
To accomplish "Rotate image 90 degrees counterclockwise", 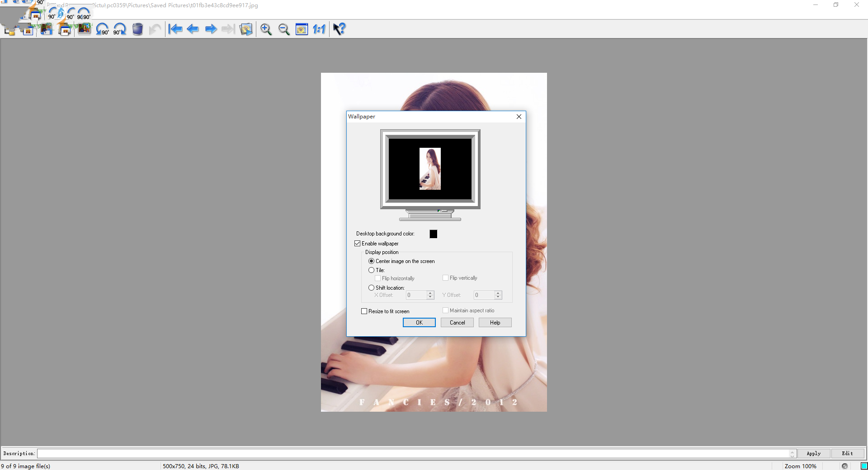I will (x=102, y=29).
